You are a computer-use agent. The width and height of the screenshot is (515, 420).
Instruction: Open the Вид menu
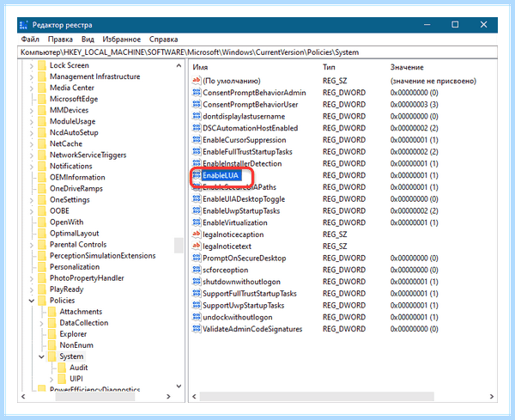click(x=88, y=40)
